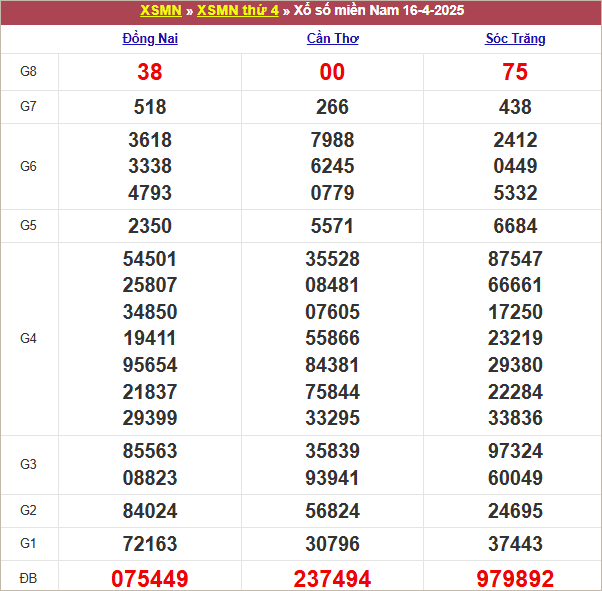The image size is (602, 591).
Task: Click G7 number 518
Action: point(150,107)
